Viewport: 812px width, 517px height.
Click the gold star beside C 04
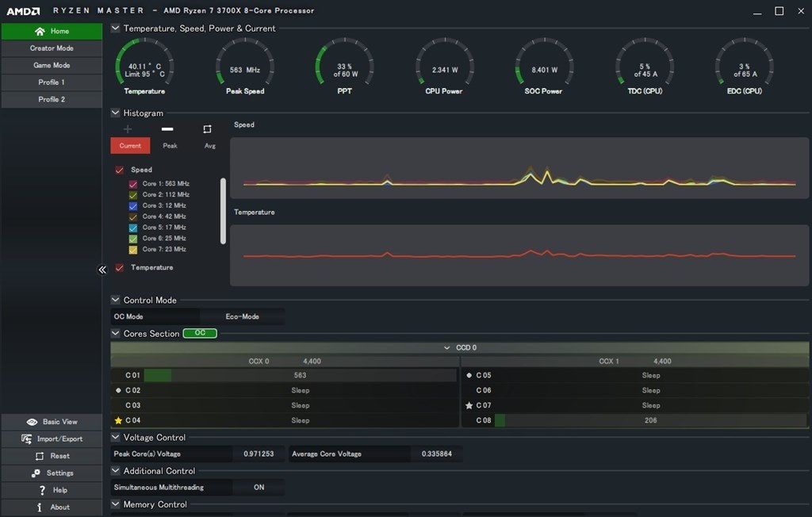point(118,420)
